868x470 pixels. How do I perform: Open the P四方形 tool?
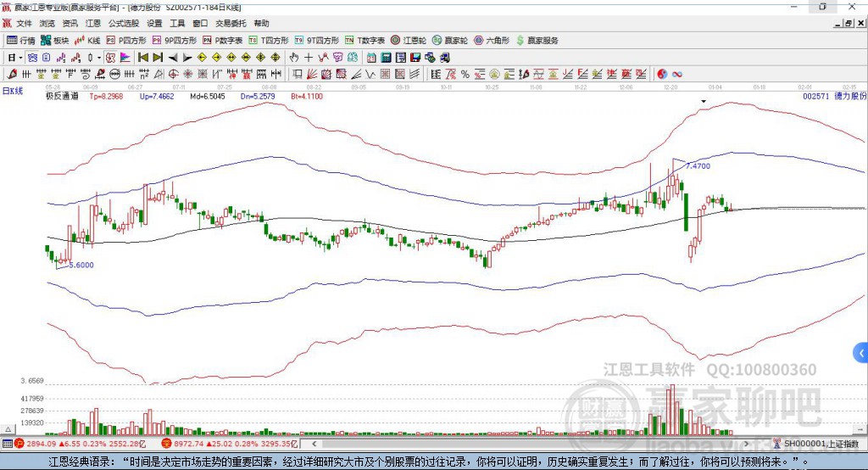coord(126,41)
